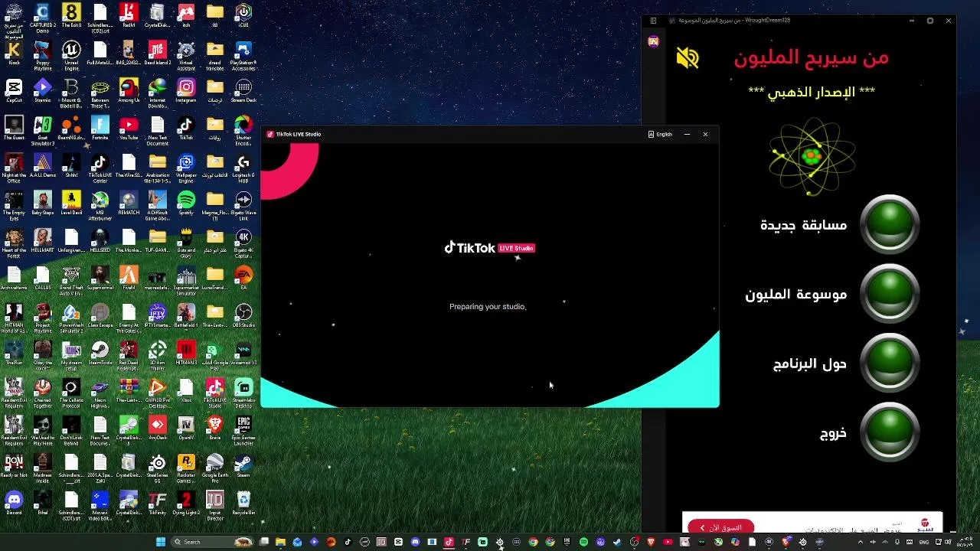Open the Windows Start menu
The width and height of the screenshot is (980, 551).
[161, 542]
